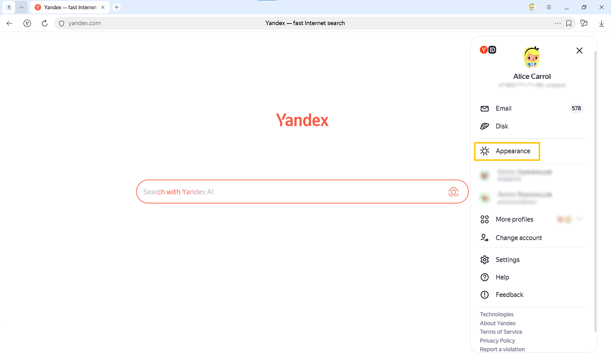Open the downloads arrow icon
The width and height of the screenshot is (611, 364).
click(602, 23)
